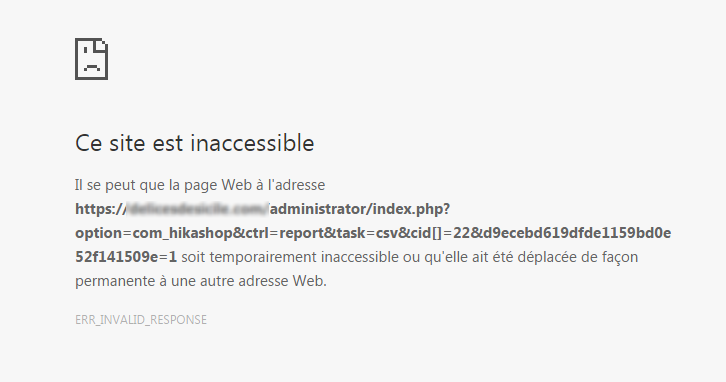Click the "Ce site est inaccessible" heading
This screenshot has height=382, width=726.
[194, 143]
